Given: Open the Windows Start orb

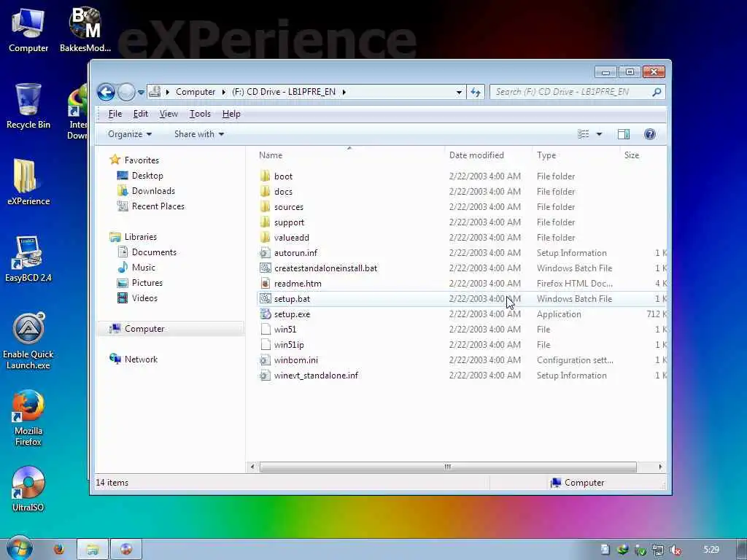Looking at the screenshot, I should [x=19, y=548].
